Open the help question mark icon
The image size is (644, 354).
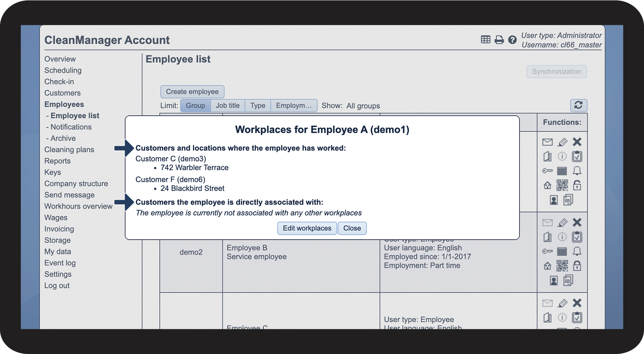tap(512, 40)
